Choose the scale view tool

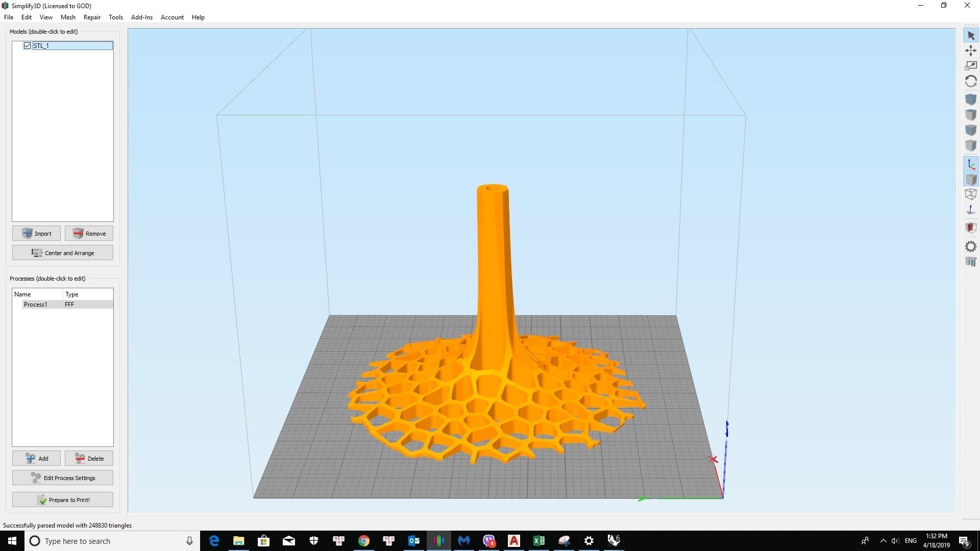coord(971,66)
